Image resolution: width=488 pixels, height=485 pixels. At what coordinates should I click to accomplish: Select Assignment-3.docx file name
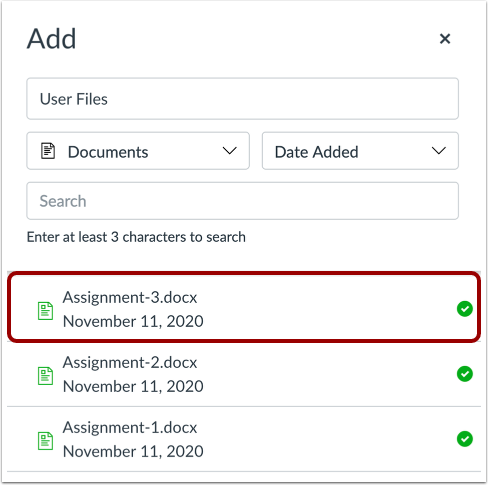tap(130, 297)
